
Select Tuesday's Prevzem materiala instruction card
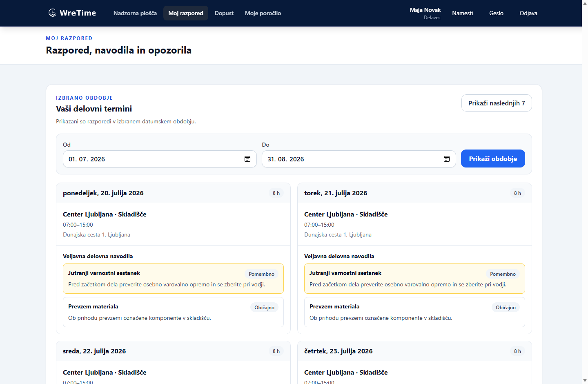(414, 312)
